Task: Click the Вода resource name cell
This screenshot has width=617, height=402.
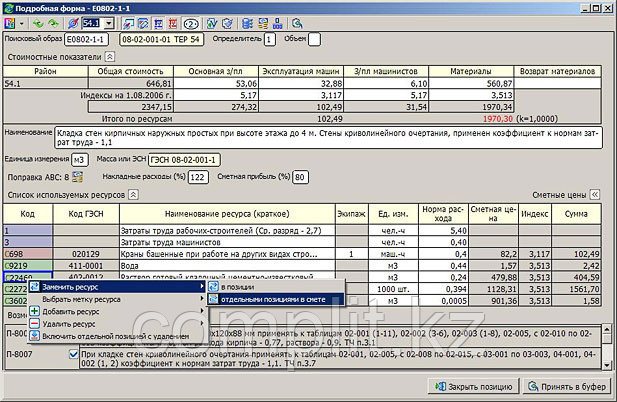Action: (x=227, y=266)
